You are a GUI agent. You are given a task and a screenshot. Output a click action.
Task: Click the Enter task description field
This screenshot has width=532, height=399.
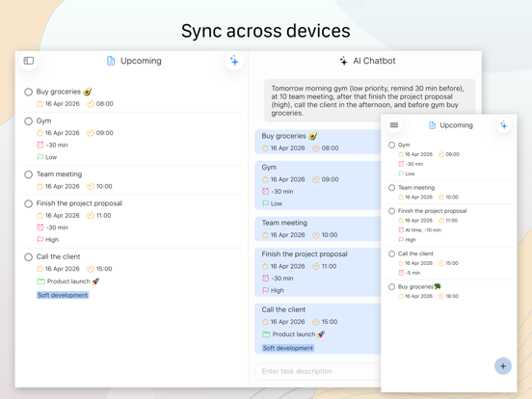point(318,371)
